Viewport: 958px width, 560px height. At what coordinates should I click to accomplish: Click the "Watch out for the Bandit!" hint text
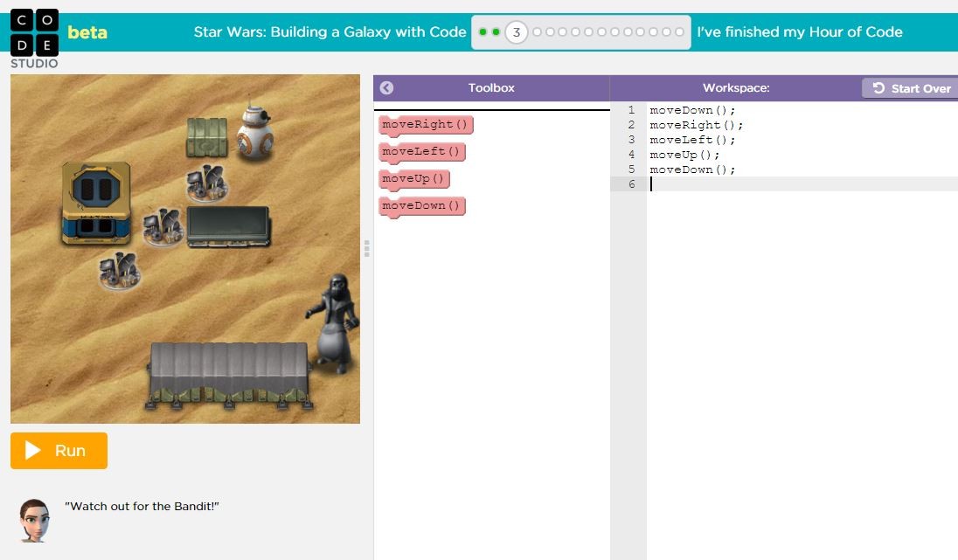(142, 506)
